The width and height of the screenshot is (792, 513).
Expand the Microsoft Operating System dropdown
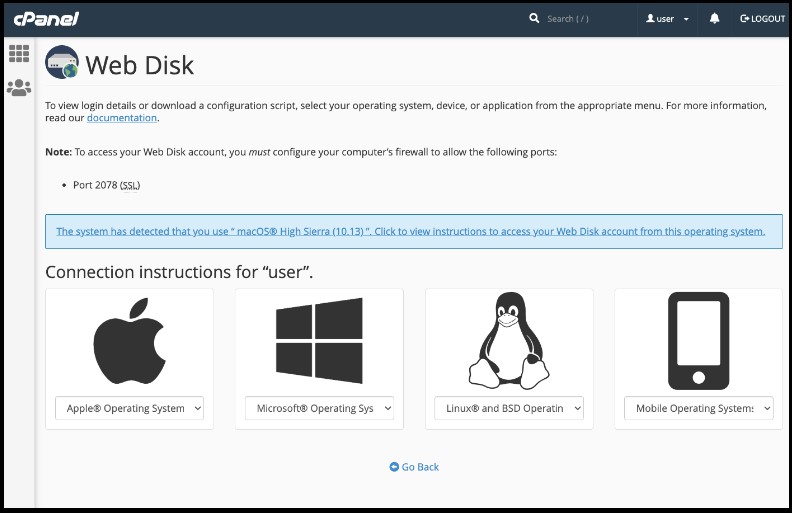pyautogui.click(x=319, y=408)
